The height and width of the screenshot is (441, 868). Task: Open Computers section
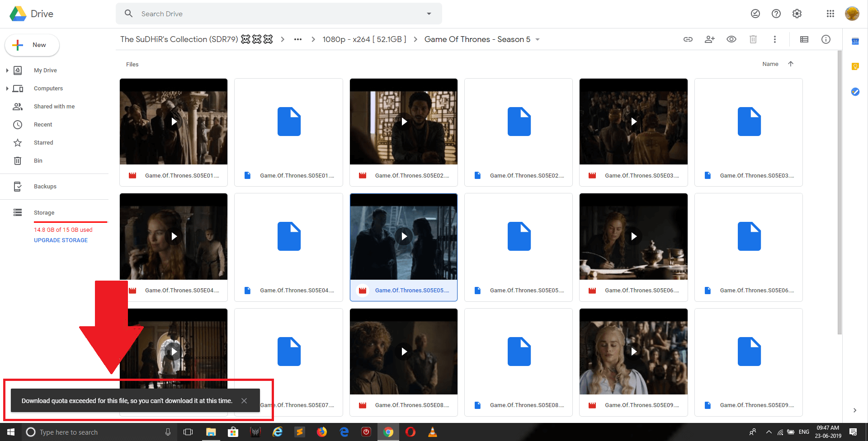(x=48, y=89)
